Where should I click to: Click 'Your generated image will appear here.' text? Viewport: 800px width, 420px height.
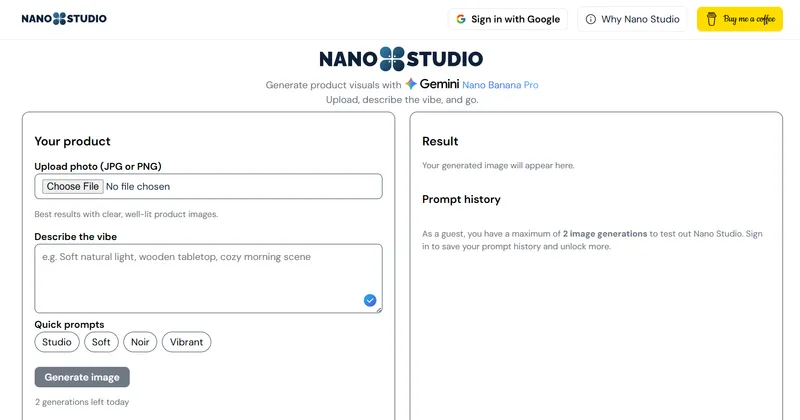click(498, 165)
